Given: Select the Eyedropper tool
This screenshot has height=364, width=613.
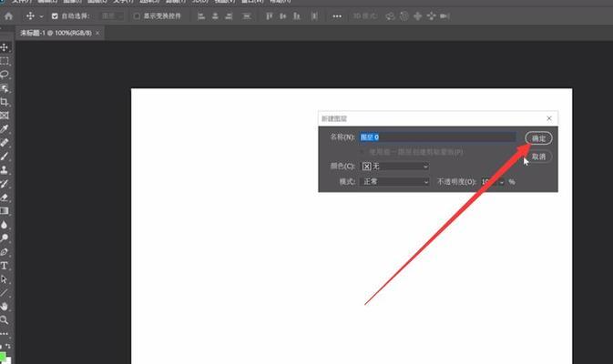Looking at the screenshot, I should 5,129.
